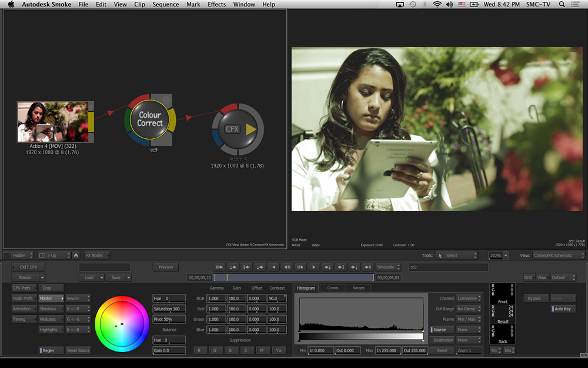Open the 2-Up viewport layout dropdown
This screenshot has width=588, height=368.
click(x=54, y=256)
